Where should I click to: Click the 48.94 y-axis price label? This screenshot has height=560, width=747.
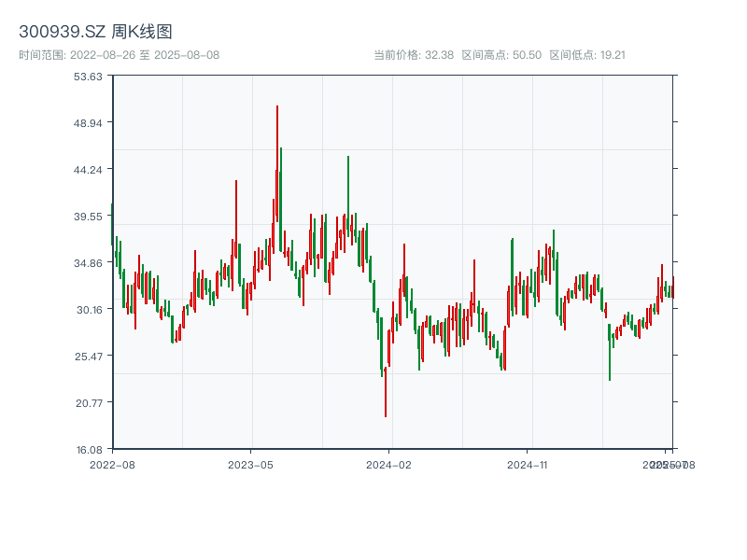(89, 123)
